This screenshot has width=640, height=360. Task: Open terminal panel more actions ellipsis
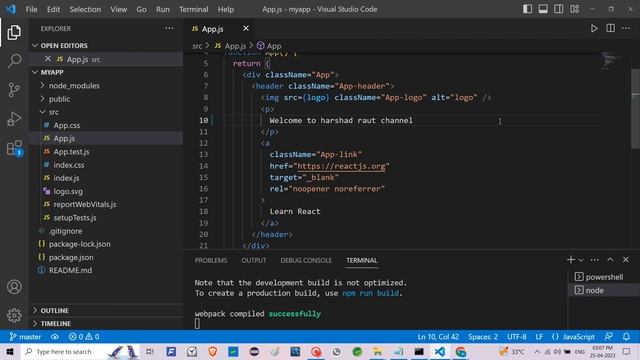tap(594, 260)
